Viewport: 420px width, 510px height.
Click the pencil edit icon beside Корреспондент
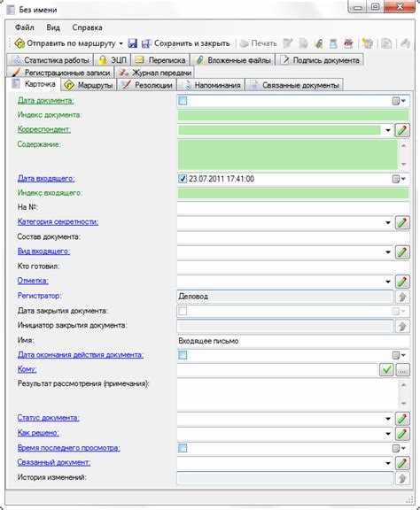coord(402,130)
